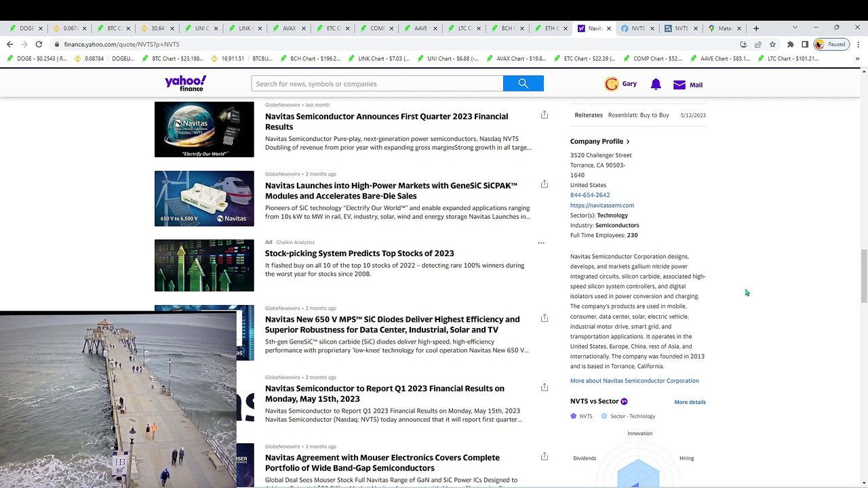The height and width of the screenshot is (488, 868).
Task: Call the 844-654-2642 phone link
Action: [590, 195]
